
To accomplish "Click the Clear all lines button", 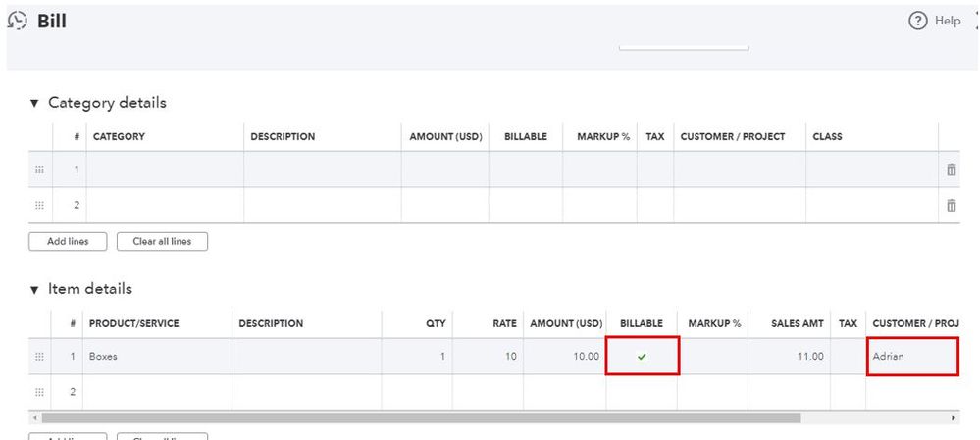I will pos(162,241).
